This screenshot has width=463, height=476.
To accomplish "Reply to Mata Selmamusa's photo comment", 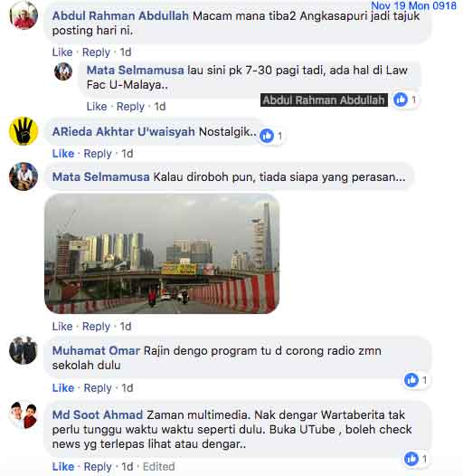I will point(96,327).
